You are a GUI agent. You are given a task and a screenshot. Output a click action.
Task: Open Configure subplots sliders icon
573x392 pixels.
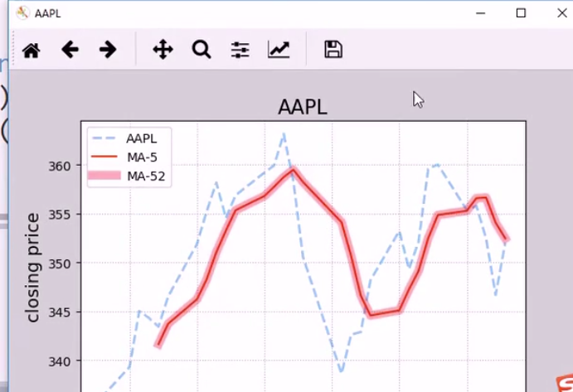click(240, 50)
